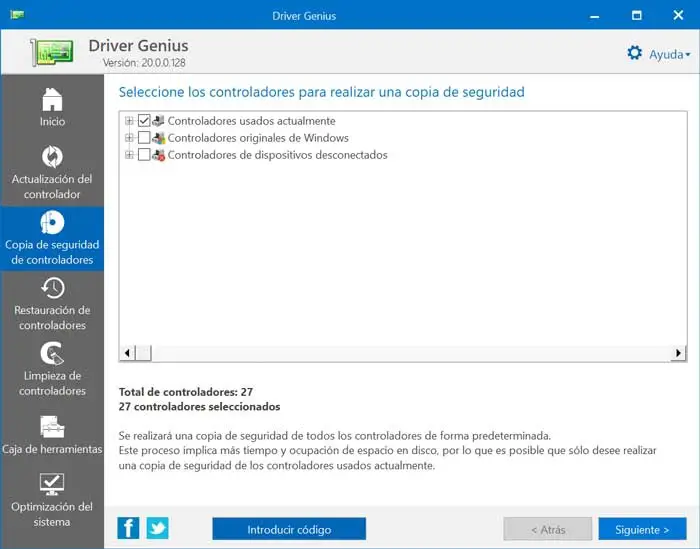This screenshot has height=549, width=700.
Task: Click the Introducir código button
Action: coord(289,529)
